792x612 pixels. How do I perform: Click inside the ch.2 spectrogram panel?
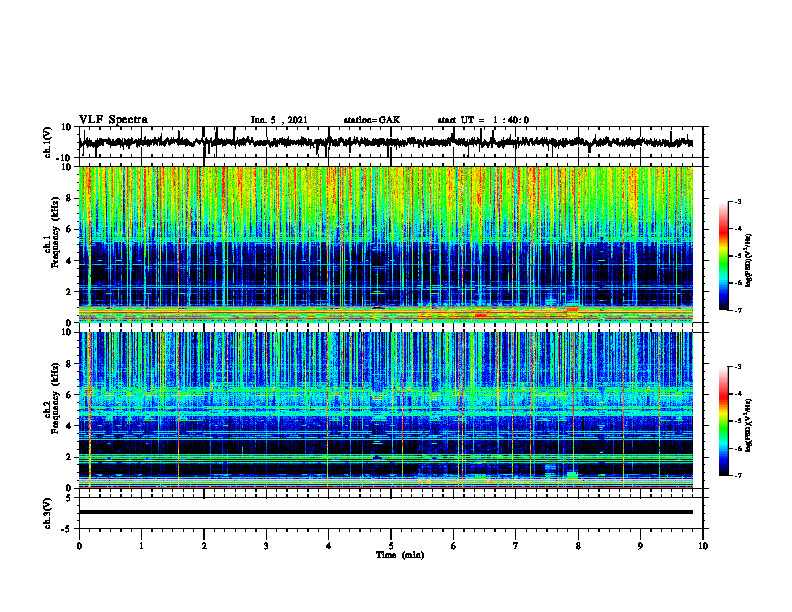pyautogui.click(x=386, y=410)
